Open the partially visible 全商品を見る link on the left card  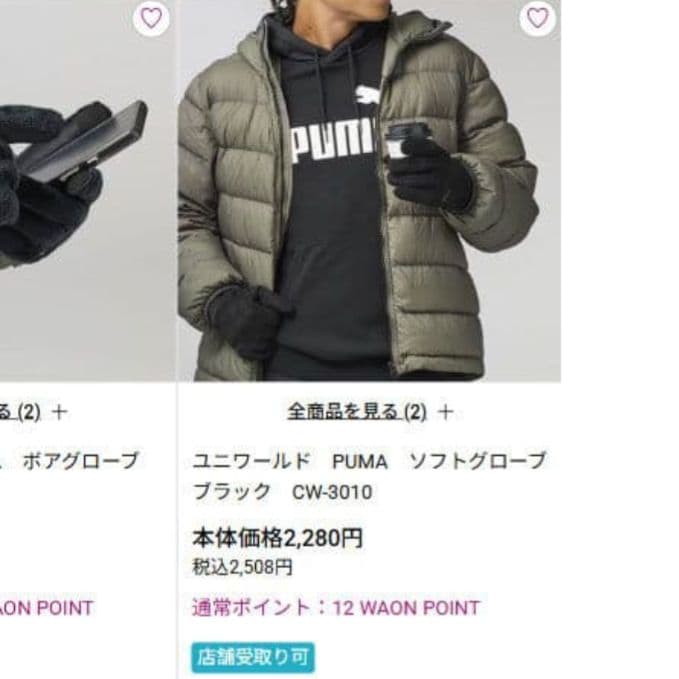[20, 412]
